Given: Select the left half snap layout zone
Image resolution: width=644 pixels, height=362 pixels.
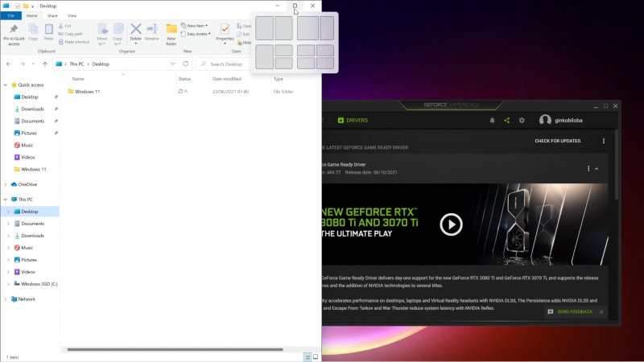Looking at the screenshot, I should [264, 28].
